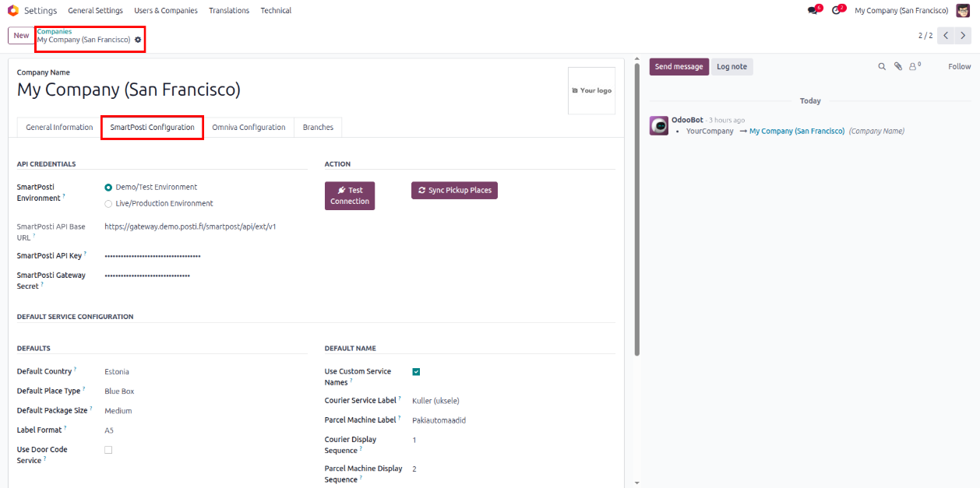
Task: Enable Use Door Code Service checkbox
Action: pos(108,450)
